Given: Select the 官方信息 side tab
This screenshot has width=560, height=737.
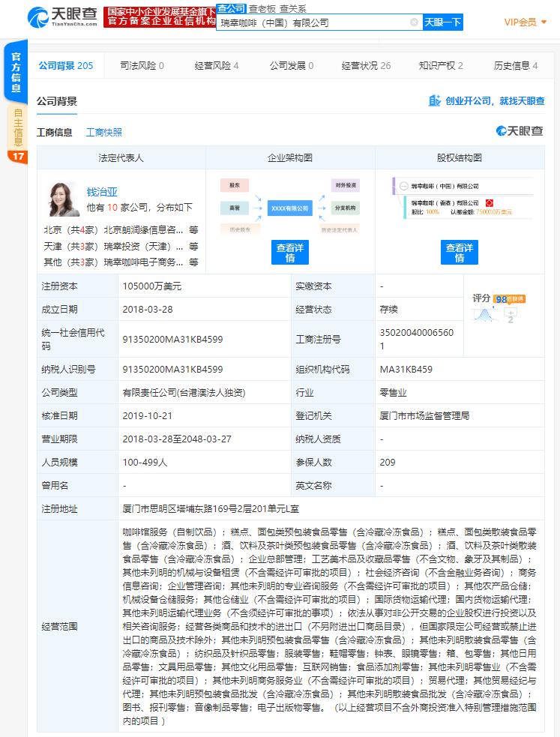Looking at the screenshot, I should [x=16, y=72].
